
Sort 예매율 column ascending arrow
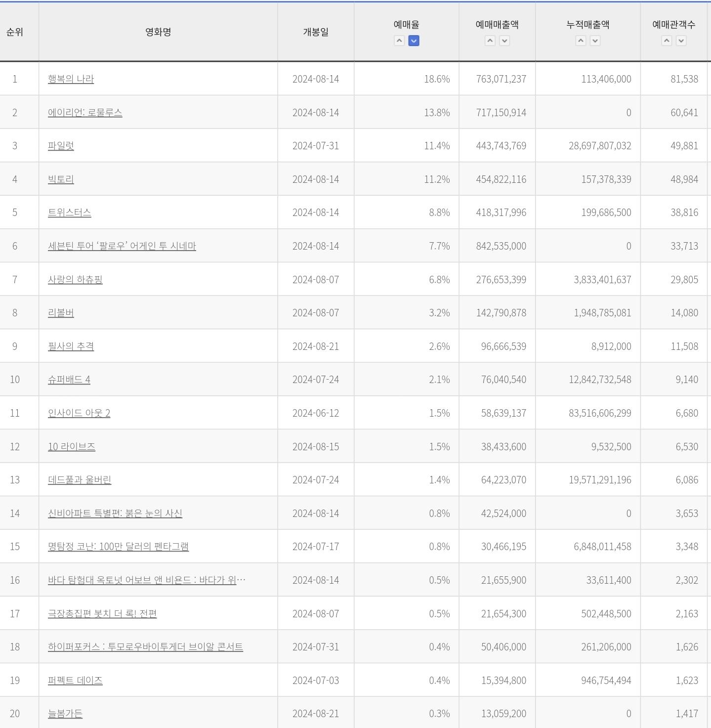click(399, 41)
